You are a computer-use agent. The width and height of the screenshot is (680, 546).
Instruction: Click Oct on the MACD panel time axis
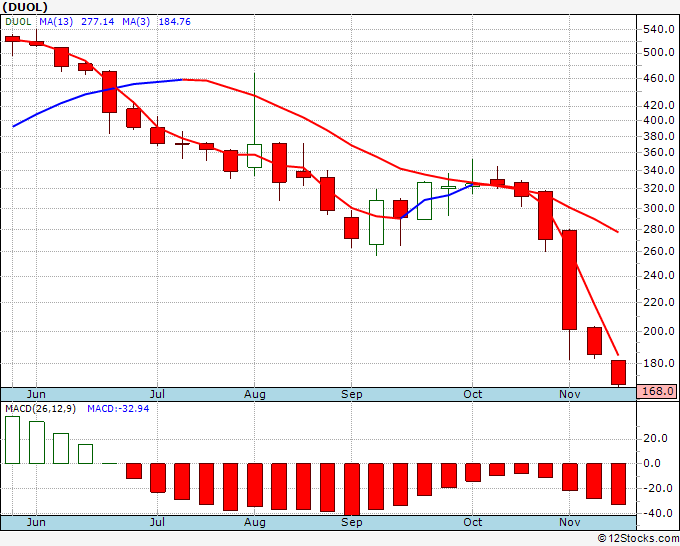click(472, 522)
